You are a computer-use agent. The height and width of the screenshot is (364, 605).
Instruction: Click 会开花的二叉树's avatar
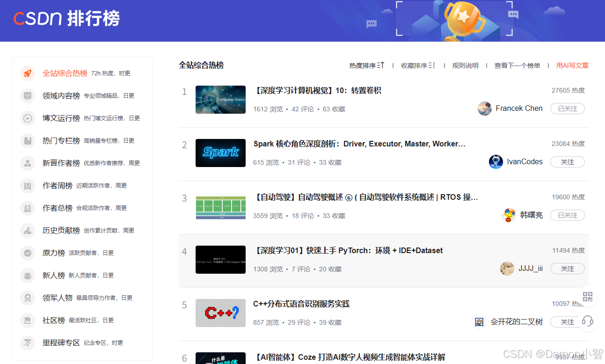click(479, 322)
